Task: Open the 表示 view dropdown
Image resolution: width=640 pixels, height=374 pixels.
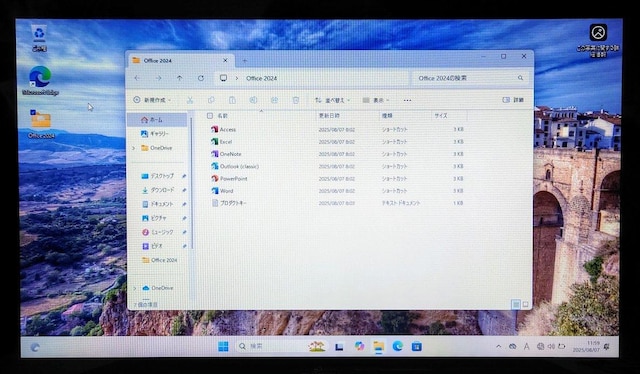Action: click(x=376, y=100)
